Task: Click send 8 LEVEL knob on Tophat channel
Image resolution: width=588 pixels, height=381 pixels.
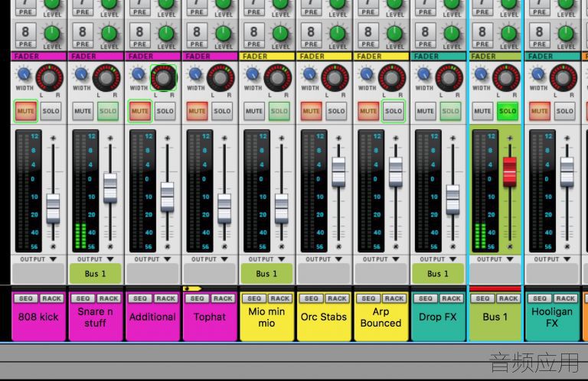Action: [224, 34]
